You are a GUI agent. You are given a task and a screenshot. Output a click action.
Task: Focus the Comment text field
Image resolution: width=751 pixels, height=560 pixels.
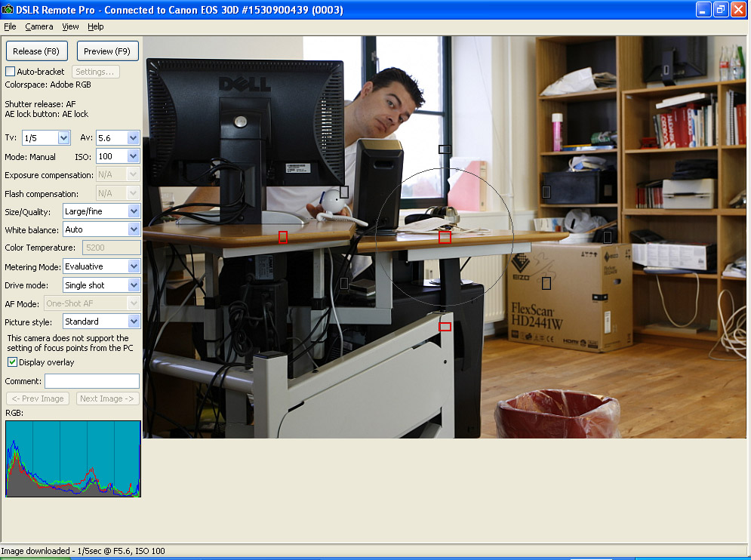92,381
